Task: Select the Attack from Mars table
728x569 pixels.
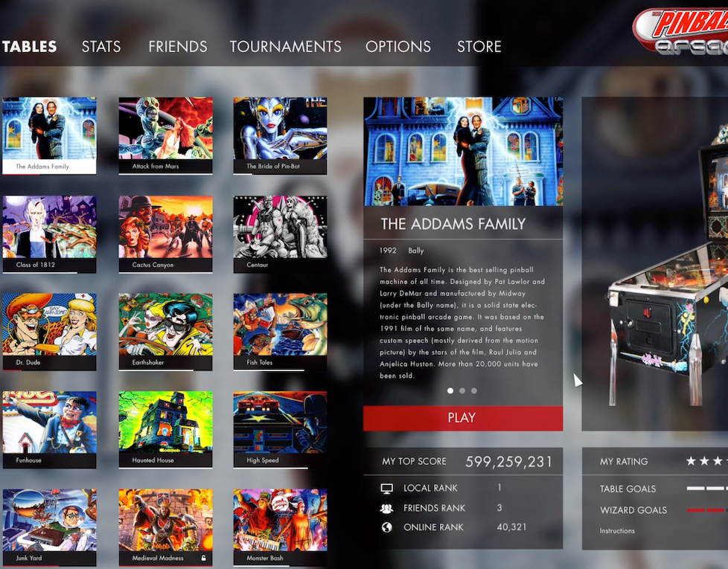Action: [x=166, y=136]
